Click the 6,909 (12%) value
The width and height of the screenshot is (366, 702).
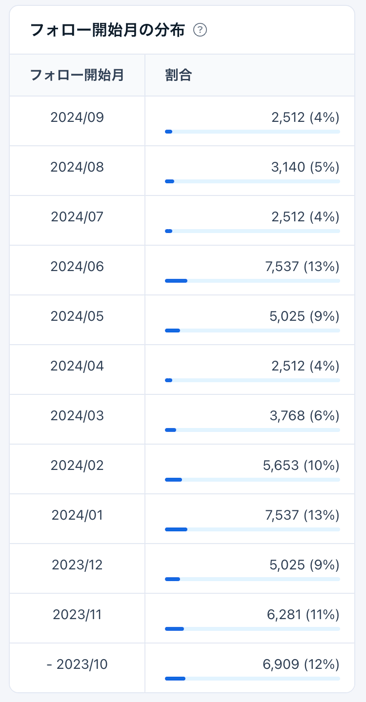301,665
